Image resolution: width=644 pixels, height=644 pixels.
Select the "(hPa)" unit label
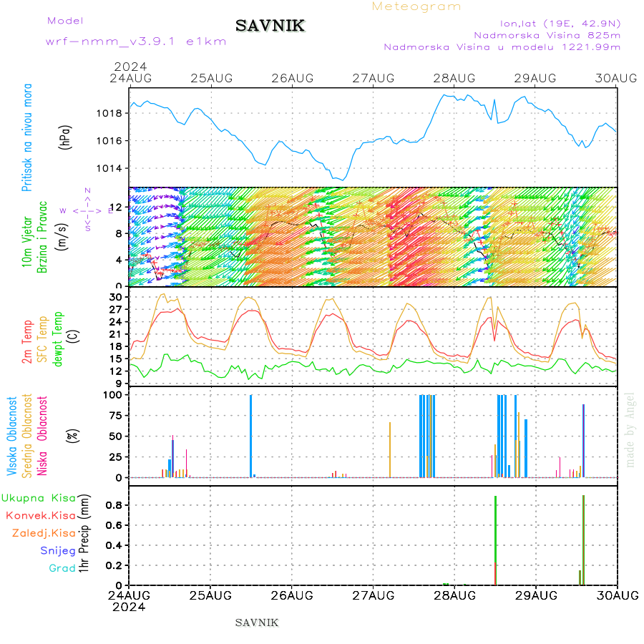pos(65,137)
